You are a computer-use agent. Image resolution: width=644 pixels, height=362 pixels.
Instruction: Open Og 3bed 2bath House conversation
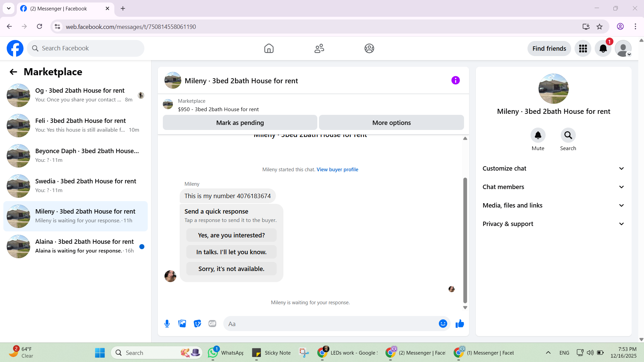76,95
